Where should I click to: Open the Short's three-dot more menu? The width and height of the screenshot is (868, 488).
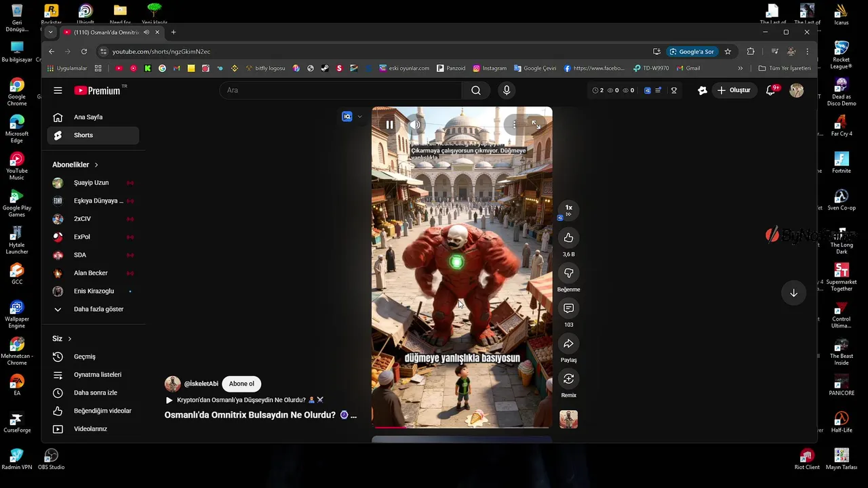click(515, 125)
